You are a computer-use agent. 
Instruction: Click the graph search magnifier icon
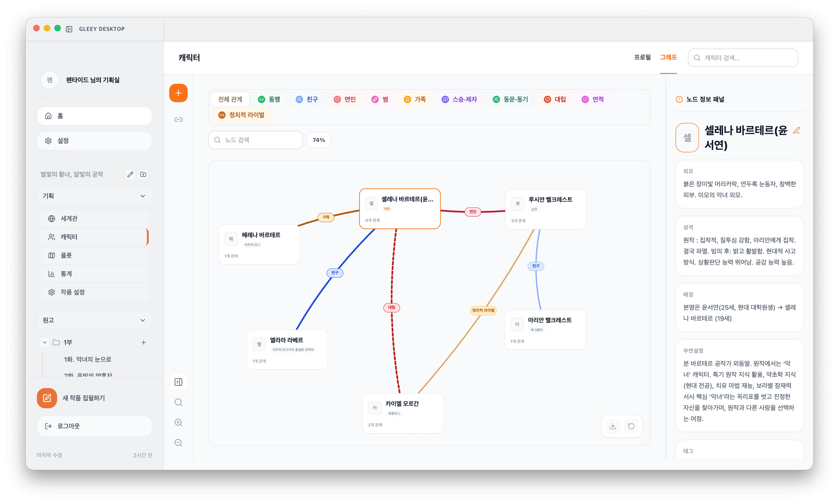(x=178, y=403)
